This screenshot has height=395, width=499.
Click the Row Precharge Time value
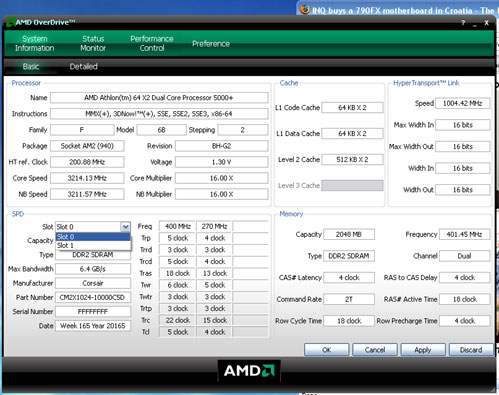464,321
